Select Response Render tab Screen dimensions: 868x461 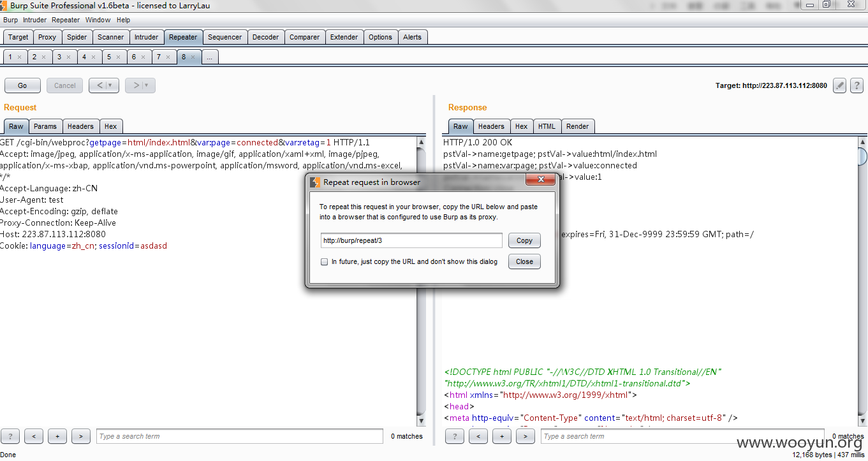click(578, 126)
